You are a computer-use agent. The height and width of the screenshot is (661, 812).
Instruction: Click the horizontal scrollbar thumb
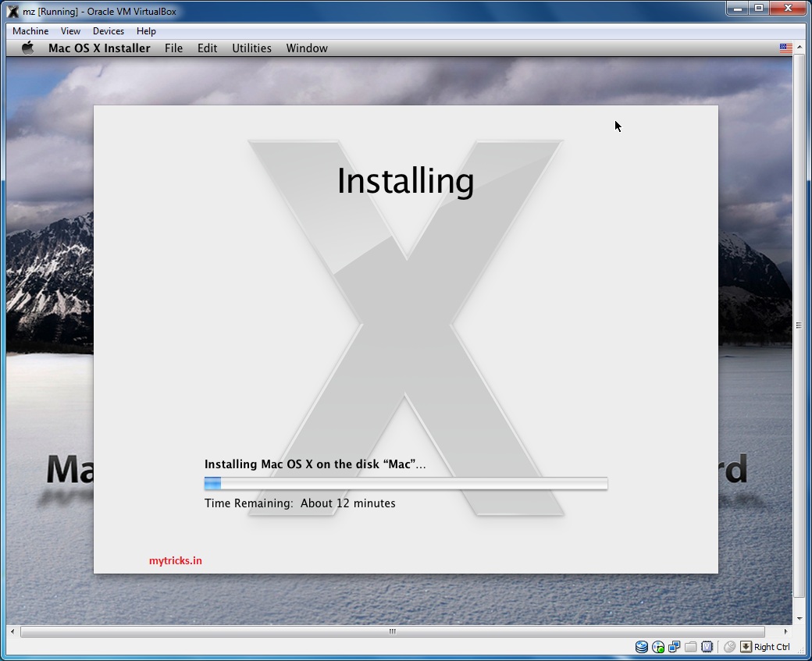coord(393,631)
